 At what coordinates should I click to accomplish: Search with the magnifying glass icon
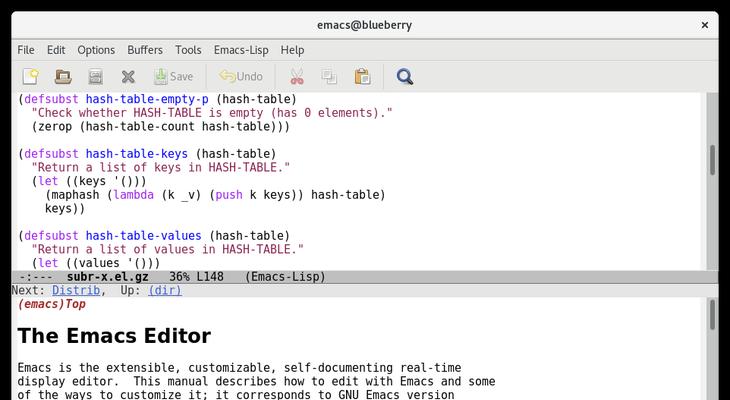[405, 76]
